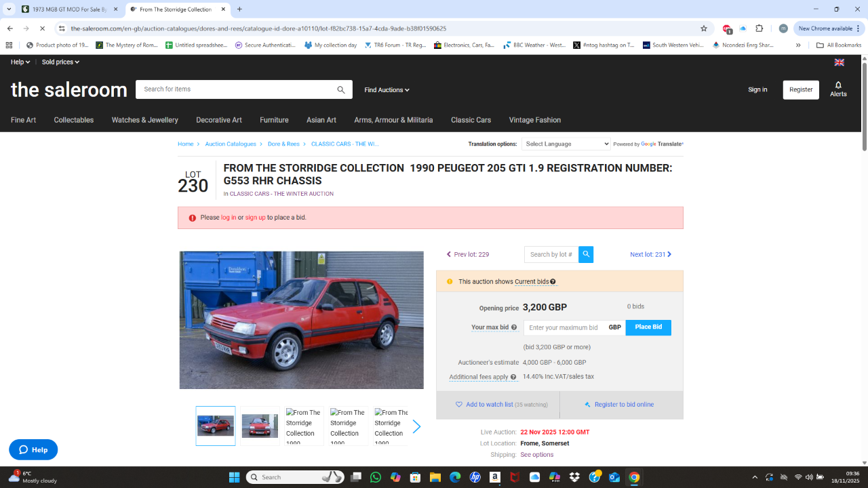Expand the Find Auctions menu

(x=387, y=89)
